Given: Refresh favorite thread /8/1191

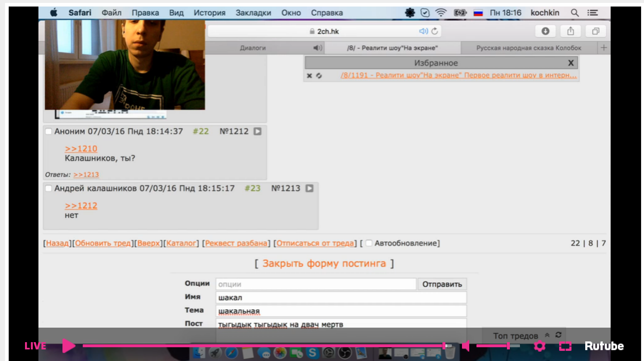Looking at the screenshot, I should 319,76.
